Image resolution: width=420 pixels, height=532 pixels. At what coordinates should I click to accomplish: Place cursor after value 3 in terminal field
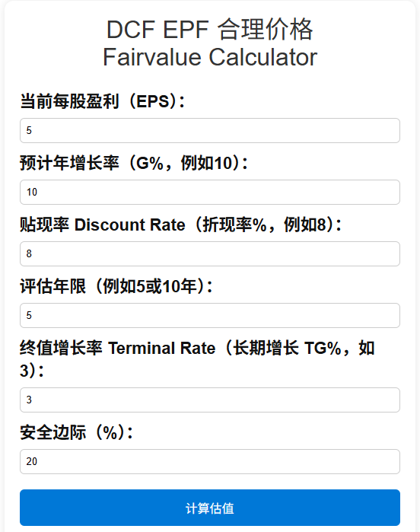(x=33, y=400)
